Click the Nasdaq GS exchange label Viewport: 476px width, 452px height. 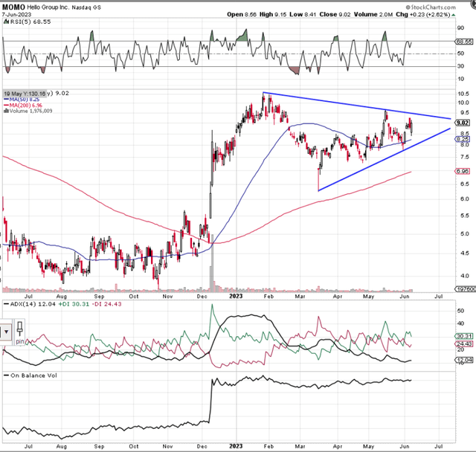86,7
